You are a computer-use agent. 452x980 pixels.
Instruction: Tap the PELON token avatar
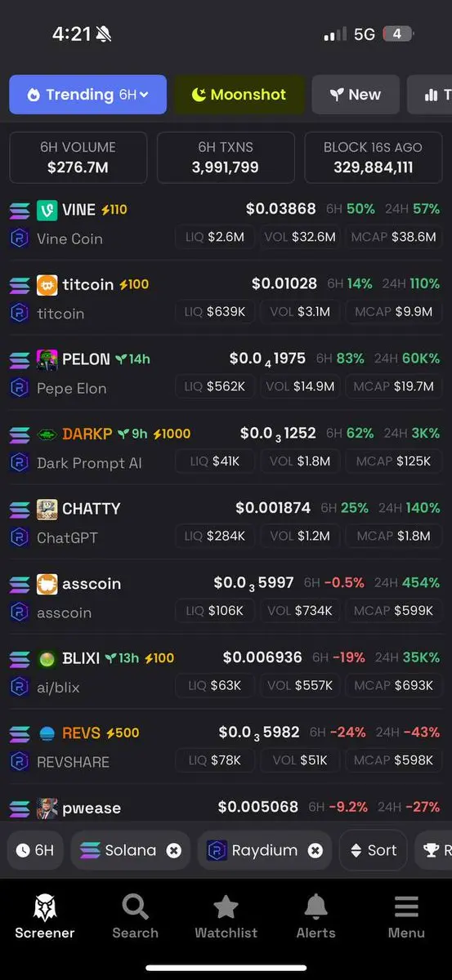[47, 359]
